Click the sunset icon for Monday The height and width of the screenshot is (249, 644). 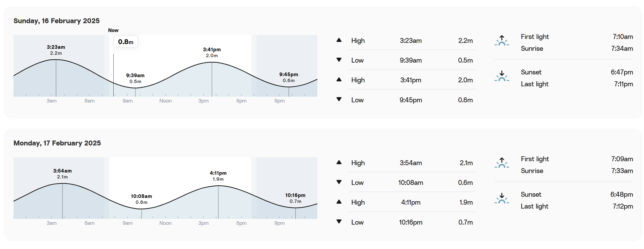pyautogui.click(x=502, y=198)
